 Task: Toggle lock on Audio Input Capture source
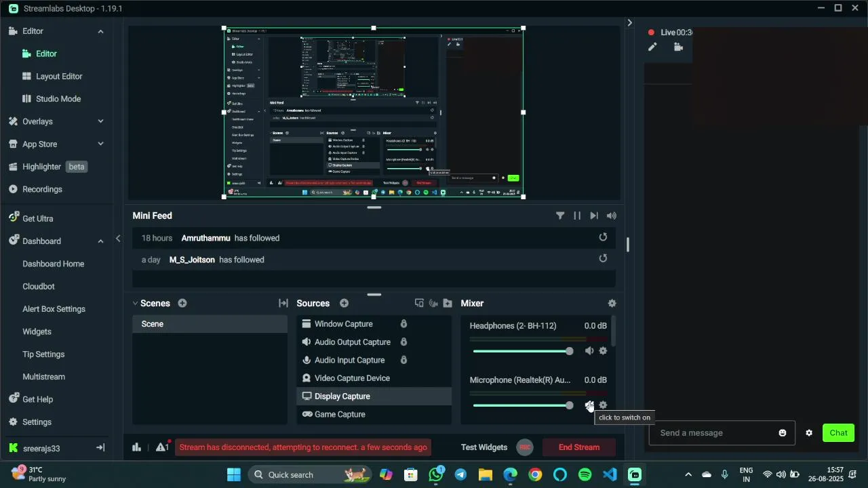pyautogui.click(x=403, y=360)
